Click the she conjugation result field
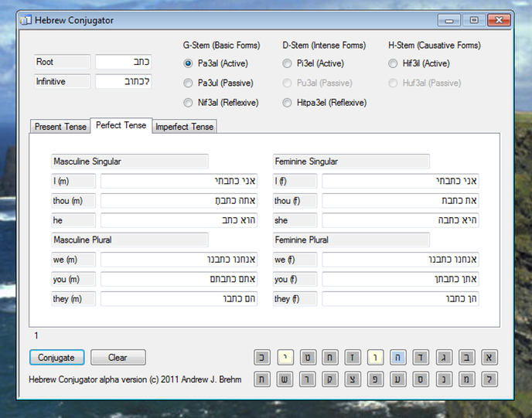Screen dimensions: 532x418 401,220
